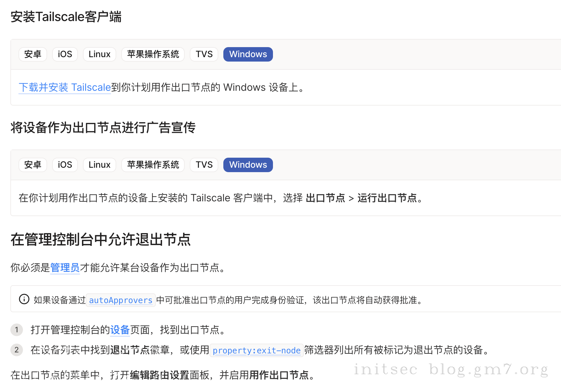Select the iOS tab in the install section
The width and height of the screenshot is (561, 392).
tap(65, 54)
